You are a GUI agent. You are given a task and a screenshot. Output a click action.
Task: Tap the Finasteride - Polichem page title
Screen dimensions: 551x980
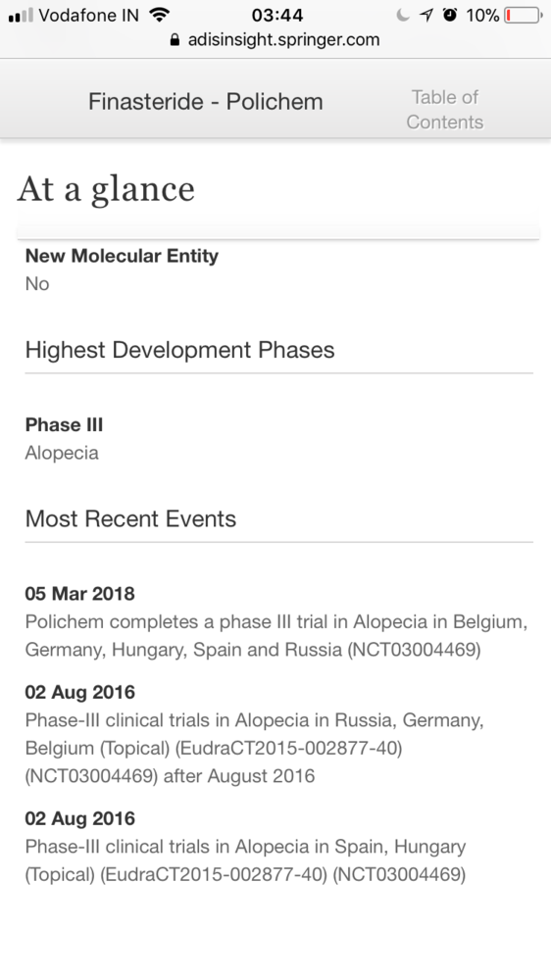click(x=205, y=101)
